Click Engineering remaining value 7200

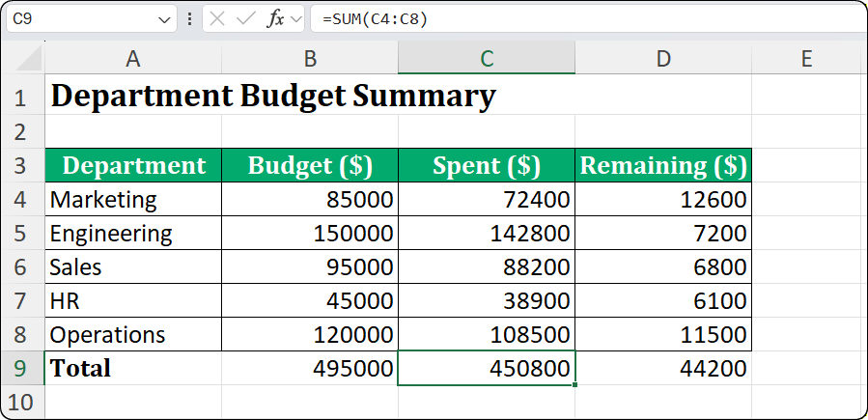pyautogui.click(x=663, y=233)
